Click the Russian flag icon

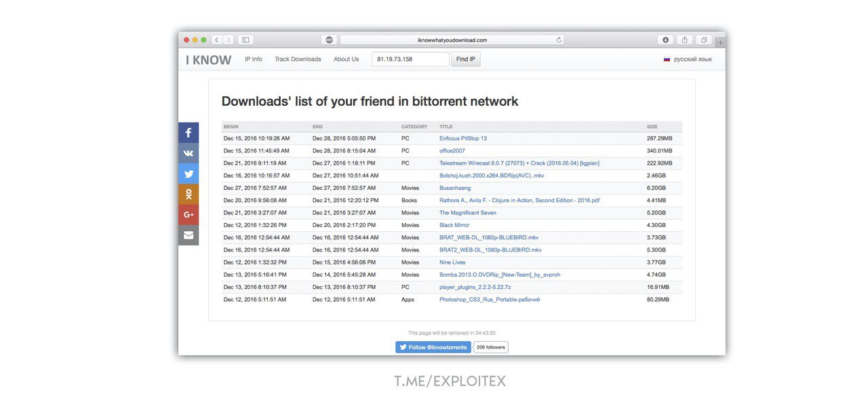click(x=667, y=60)
